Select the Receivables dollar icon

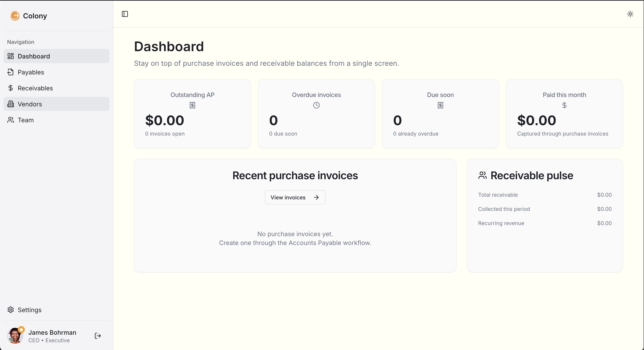pyautogui.click(x=10, y=88)
